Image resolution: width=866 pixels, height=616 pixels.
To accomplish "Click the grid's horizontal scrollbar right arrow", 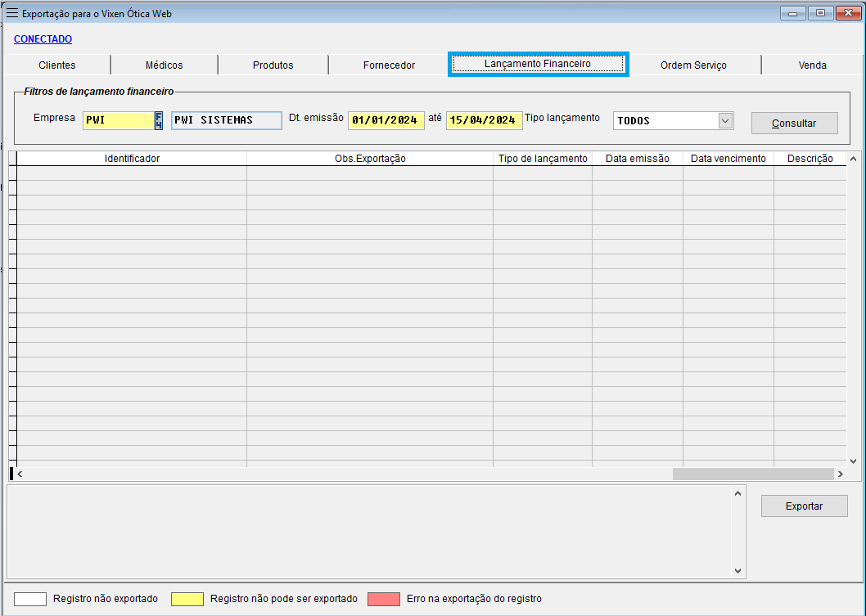I will coord(840,474).
